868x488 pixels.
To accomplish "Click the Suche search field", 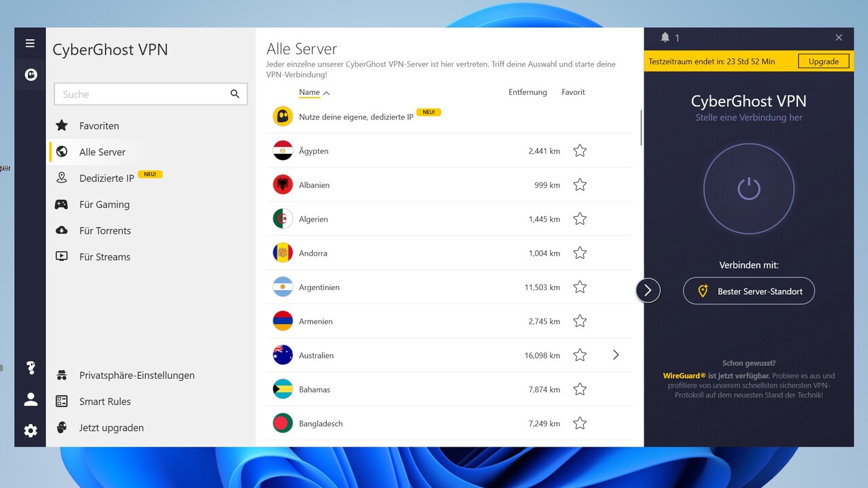I will (151, 94).
